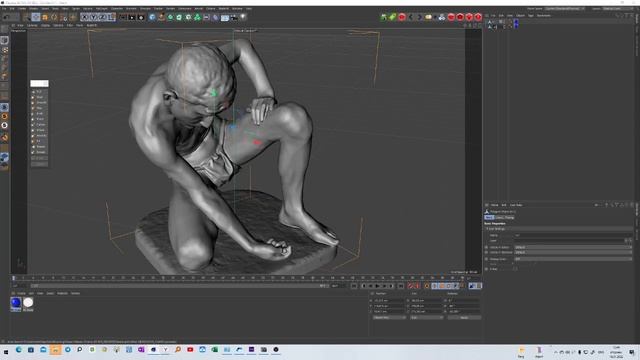Viewport: 640px width, 360px height.
Task: Select the Rotate tool
Action: coord(54,17)
